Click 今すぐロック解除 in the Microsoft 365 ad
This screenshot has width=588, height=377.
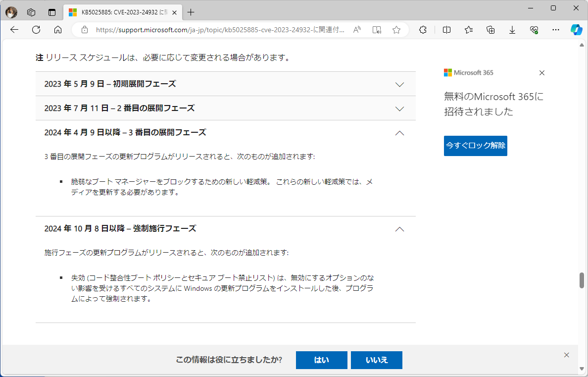point(475,146)
